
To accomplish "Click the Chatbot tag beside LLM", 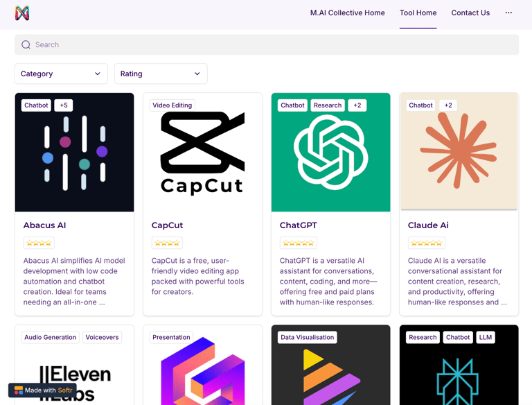I will click(x=458, y=338).
